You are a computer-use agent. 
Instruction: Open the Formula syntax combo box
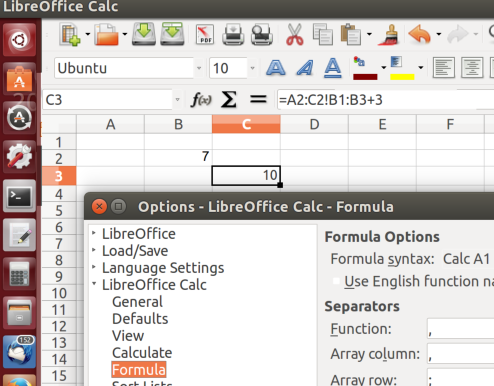coord(468,259)
